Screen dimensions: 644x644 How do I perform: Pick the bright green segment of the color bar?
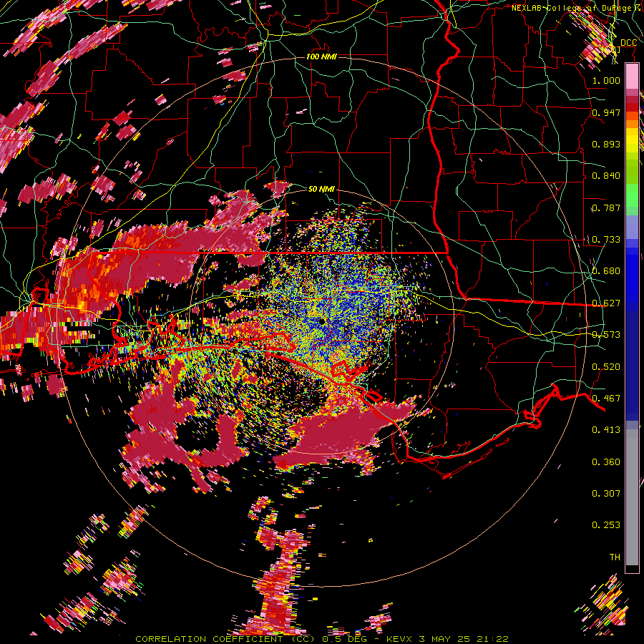pyautogui.click(x=632, y=196)
